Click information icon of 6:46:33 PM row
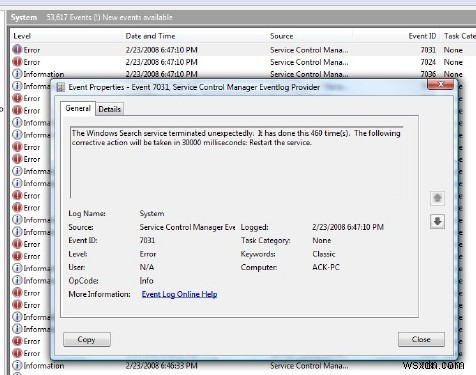 pyautogui.click(x=17, y=365)
